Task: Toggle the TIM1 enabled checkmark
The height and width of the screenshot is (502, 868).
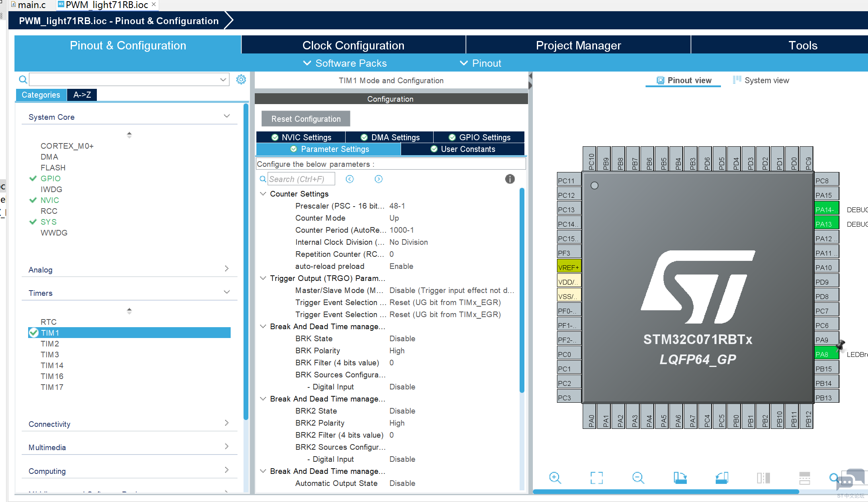Action: (34, 333)
